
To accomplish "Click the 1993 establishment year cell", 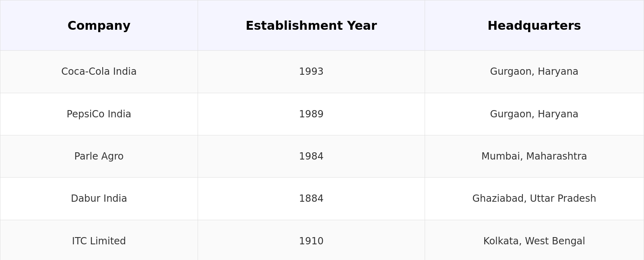I will (311, 72).
